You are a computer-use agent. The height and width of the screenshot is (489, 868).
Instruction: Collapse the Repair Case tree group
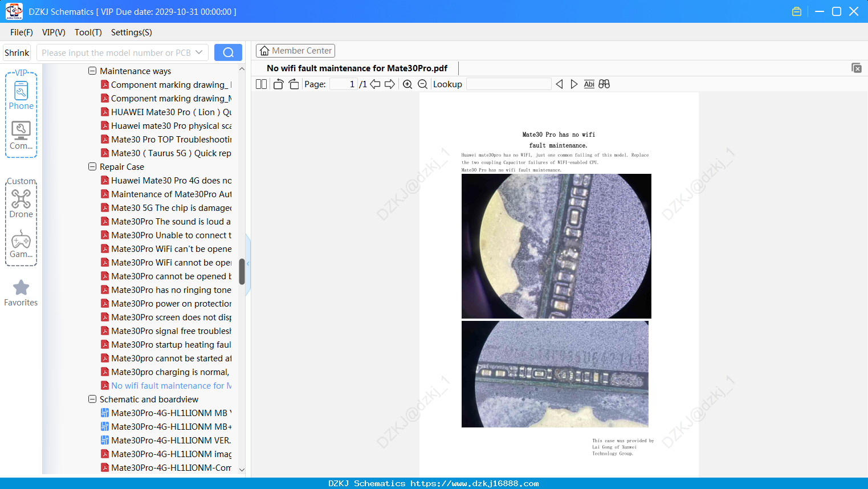coord(92,167)
